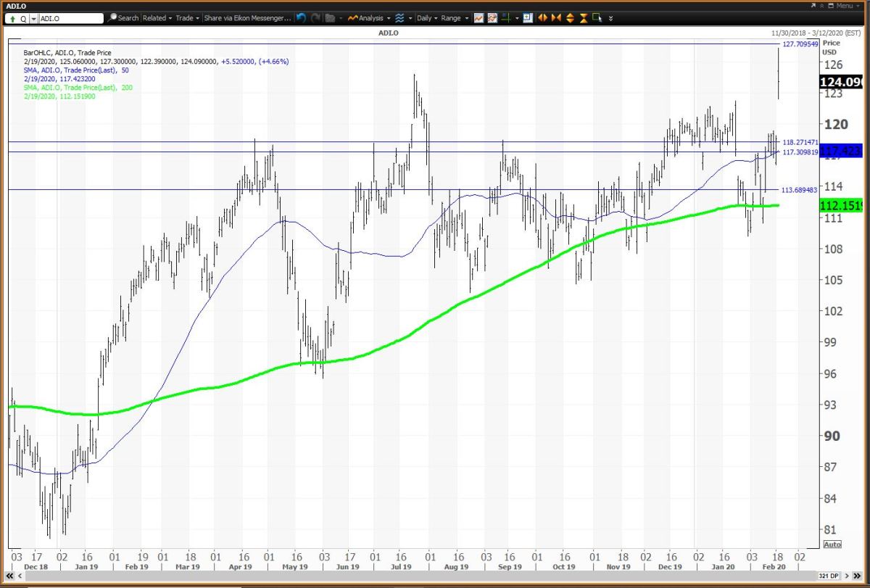Click the zoom rectangle selection icon

tap(527, 17)
